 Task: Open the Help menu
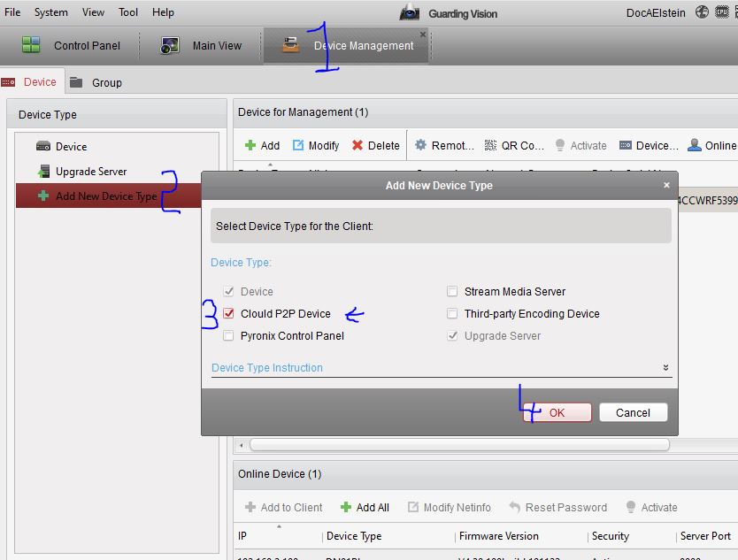163,12
